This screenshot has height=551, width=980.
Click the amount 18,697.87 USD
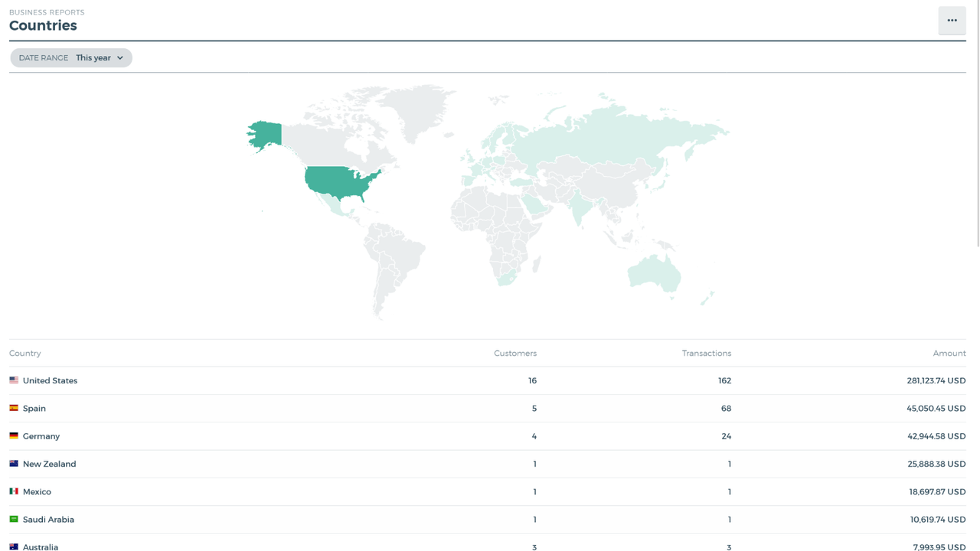pyautogui.click(x=937, y=492)
